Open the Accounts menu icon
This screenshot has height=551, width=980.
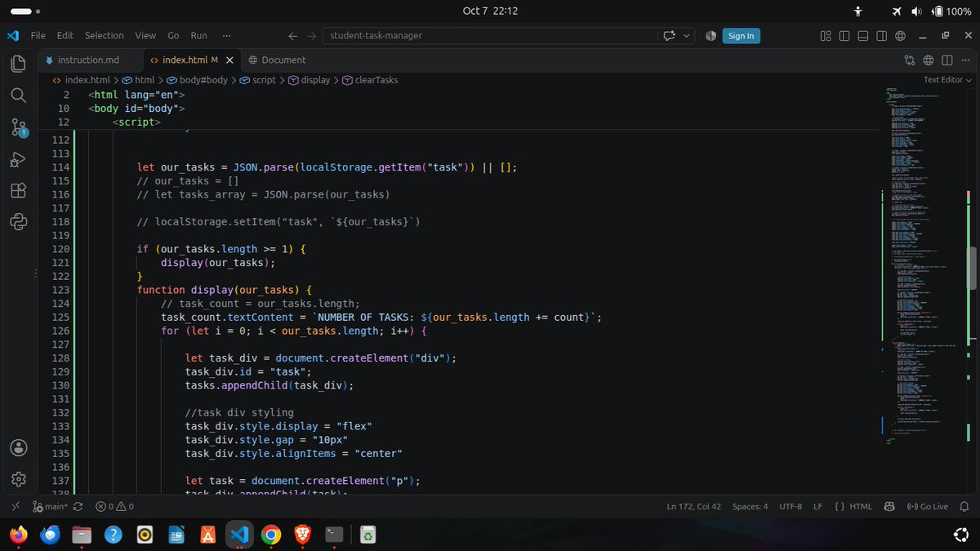(x=19, y=447)
